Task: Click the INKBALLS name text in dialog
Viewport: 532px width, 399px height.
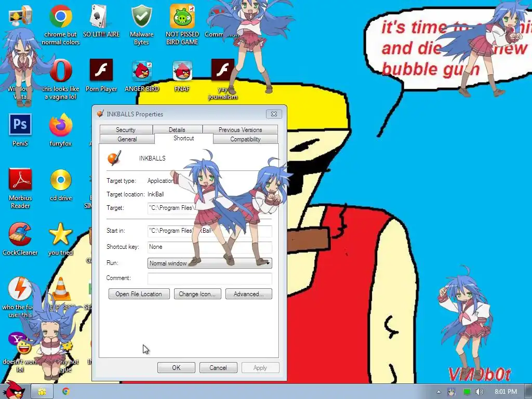Action: pyautogui.click(x=152, y=158)
